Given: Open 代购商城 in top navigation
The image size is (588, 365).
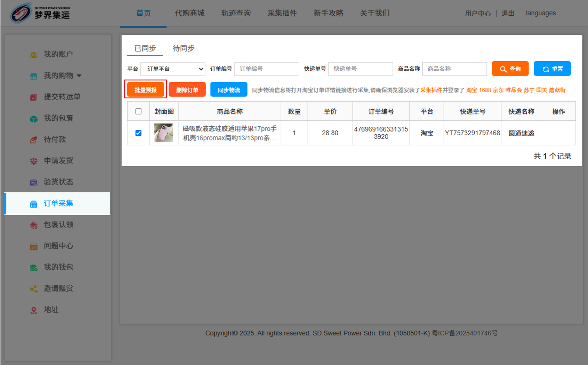Looking at the screenshot, I should 189,13.
